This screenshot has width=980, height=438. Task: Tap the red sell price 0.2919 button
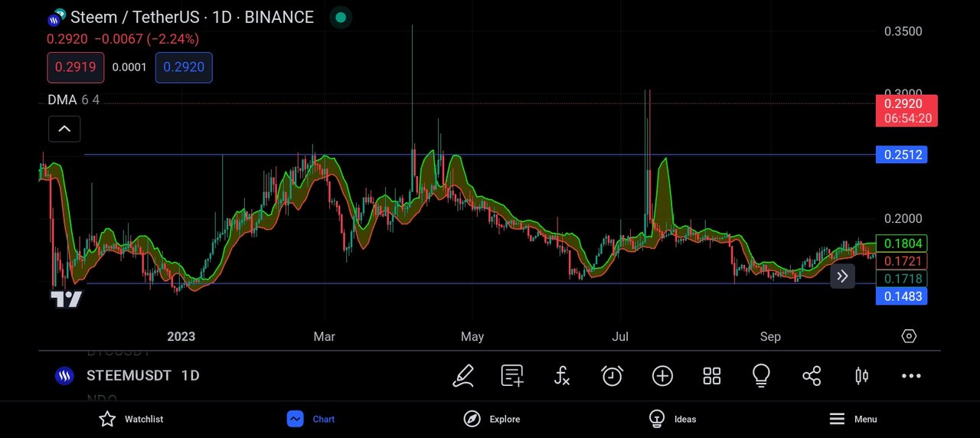(75, 67)
